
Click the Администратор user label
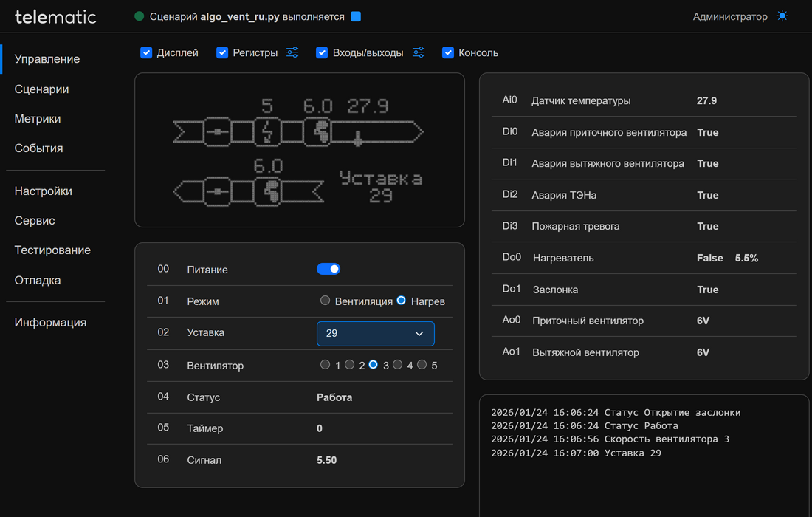(x=729, y=16)
